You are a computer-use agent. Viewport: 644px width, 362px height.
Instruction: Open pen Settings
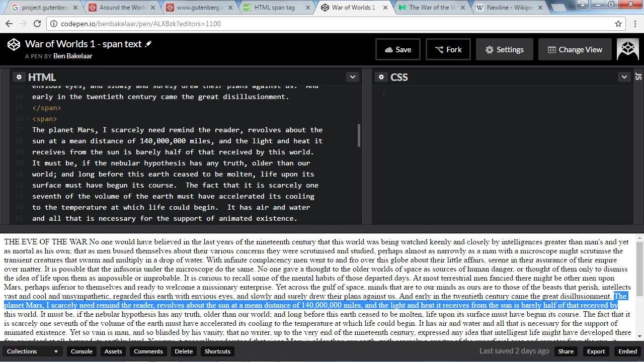[504, 49]
